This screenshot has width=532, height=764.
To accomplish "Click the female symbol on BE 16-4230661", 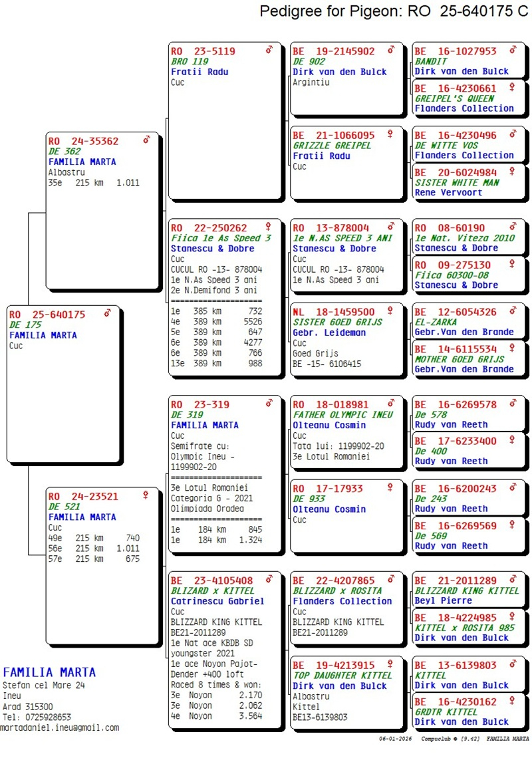I will 513,87.
